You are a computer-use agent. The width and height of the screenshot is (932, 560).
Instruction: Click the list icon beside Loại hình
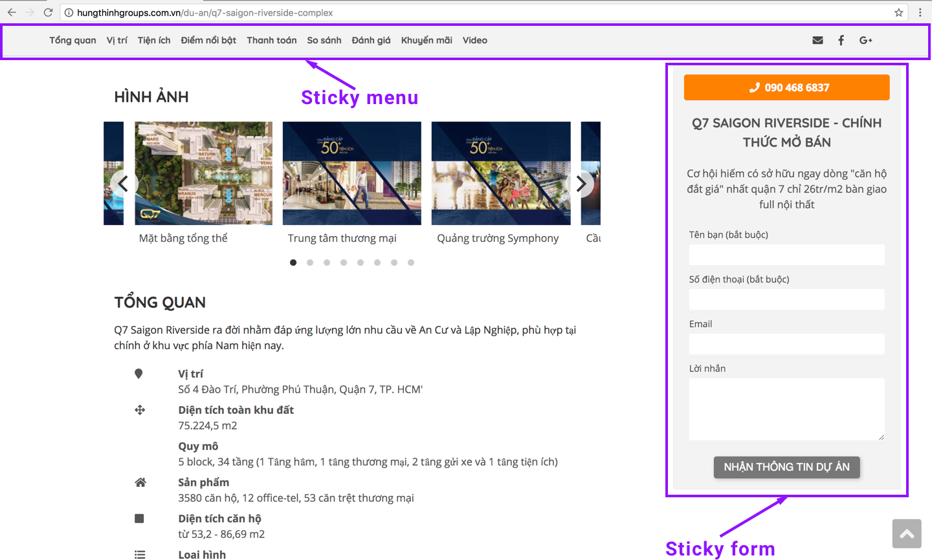[x=140, y=555]
